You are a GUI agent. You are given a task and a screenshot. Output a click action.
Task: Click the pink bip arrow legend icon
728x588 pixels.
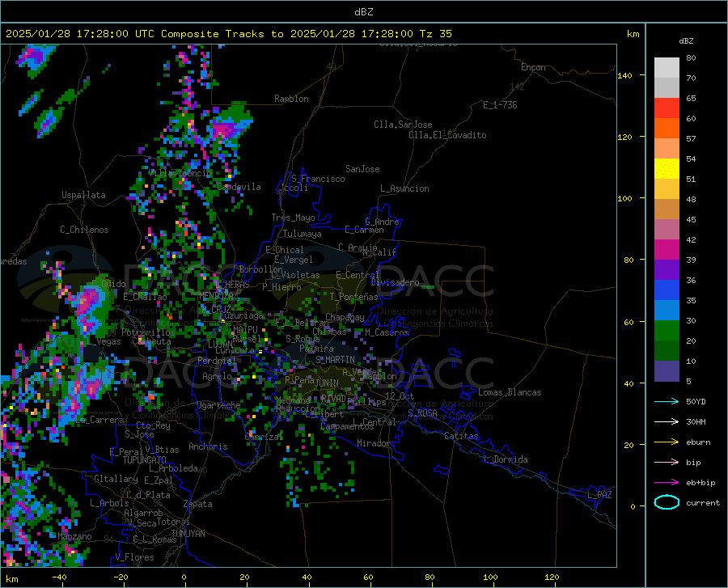(667, 463)
